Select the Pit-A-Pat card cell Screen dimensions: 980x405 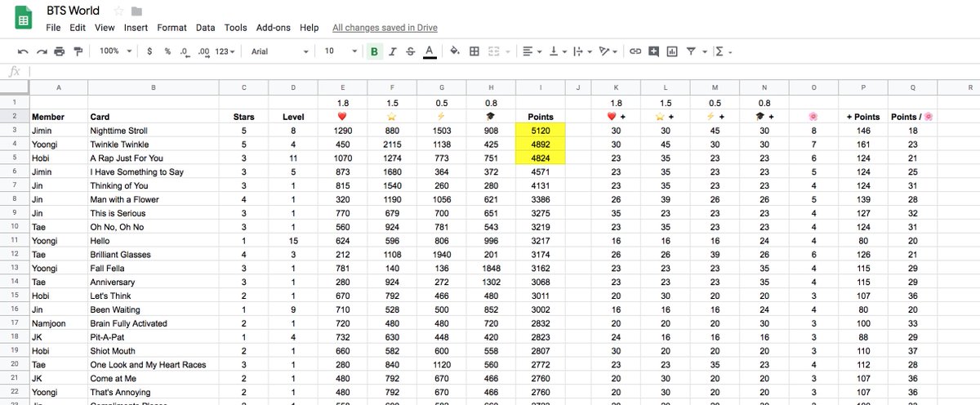coord(153,337)
